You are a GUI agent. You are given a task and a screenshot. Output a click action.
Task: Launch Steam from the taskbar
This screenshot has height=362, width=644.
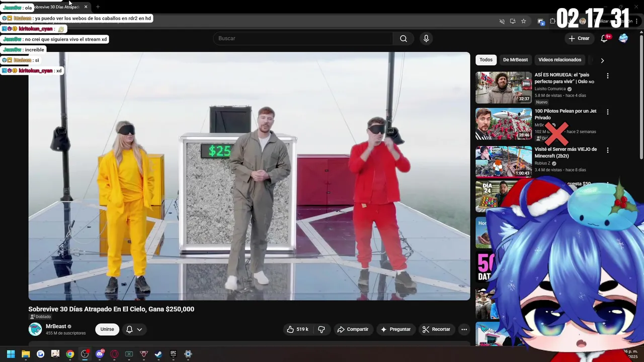[158, 354]
